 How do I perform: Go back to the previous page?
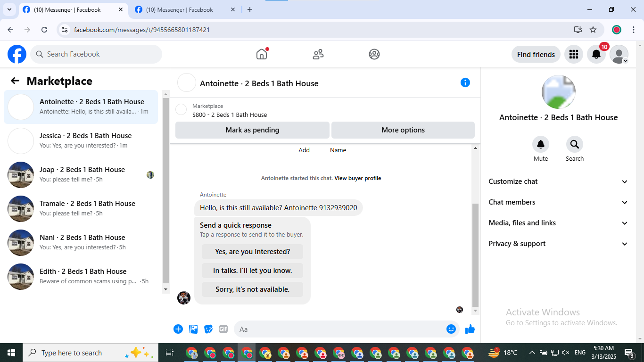pos(10,30)
